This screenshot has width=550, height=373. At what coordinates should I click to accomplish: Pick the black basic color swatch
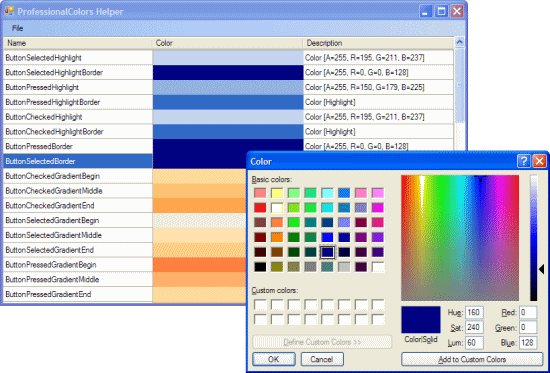[x=260, y=267]
